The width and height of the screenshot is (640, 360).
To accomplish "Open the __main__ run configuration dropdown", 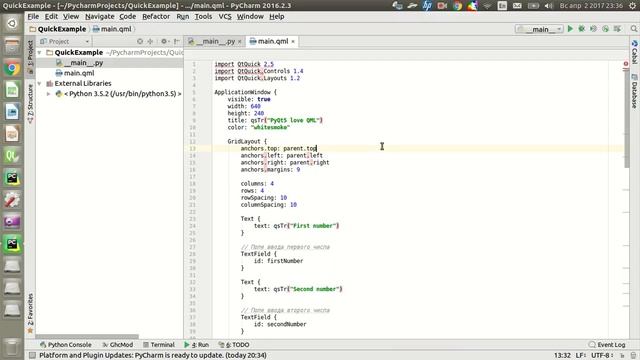I will [539, 29].
